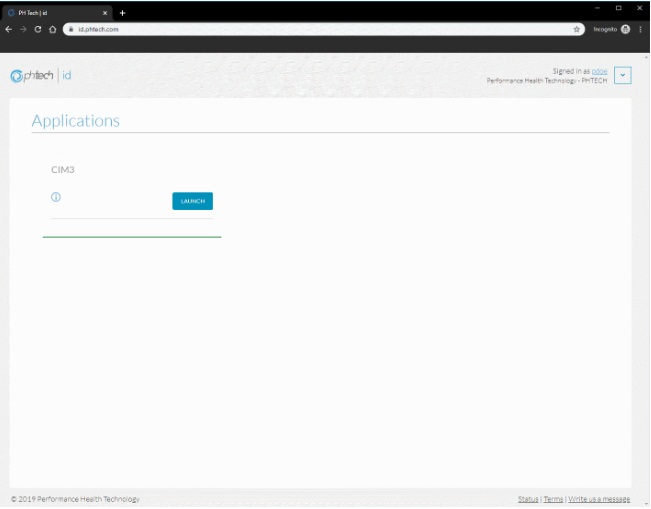Click the Incognito profile icon
The image size is (651, 509).
625,30
